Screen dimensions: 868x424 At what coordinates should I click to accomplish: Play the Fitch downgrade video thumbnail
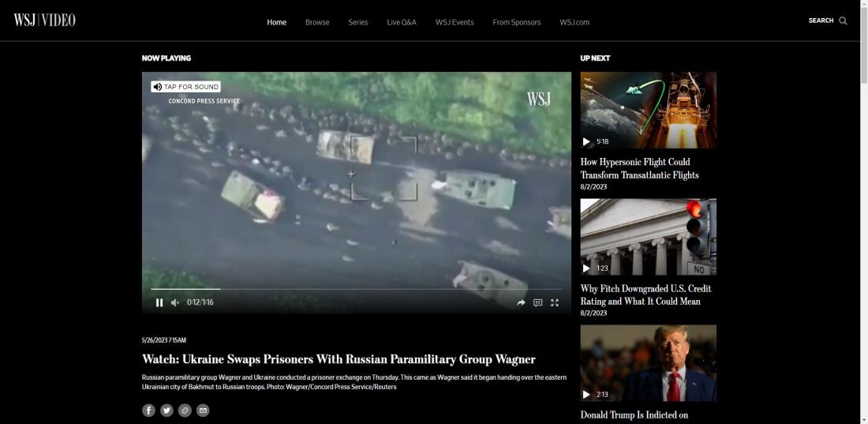click(648, 237)
